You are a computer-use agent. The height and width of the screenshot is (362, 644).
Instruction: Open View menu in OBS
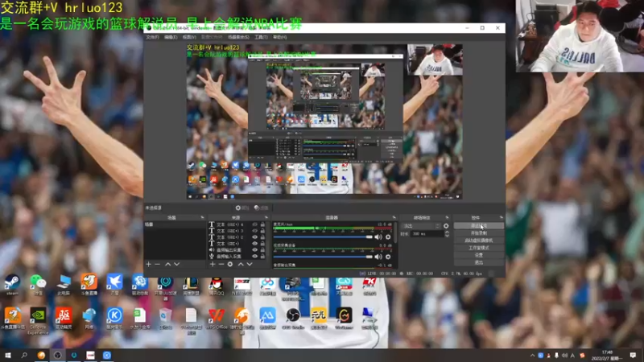189,37
